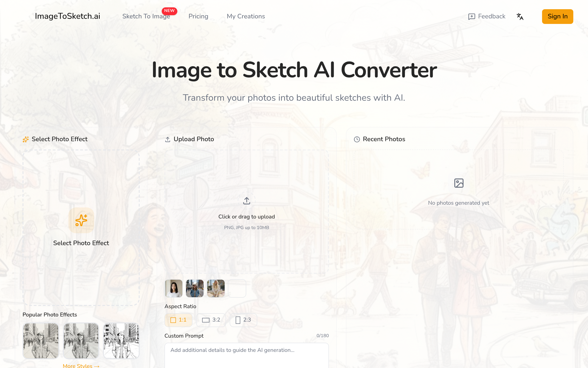Go to the Pricing page
The image size is (588, 368).
pos(198,16)
